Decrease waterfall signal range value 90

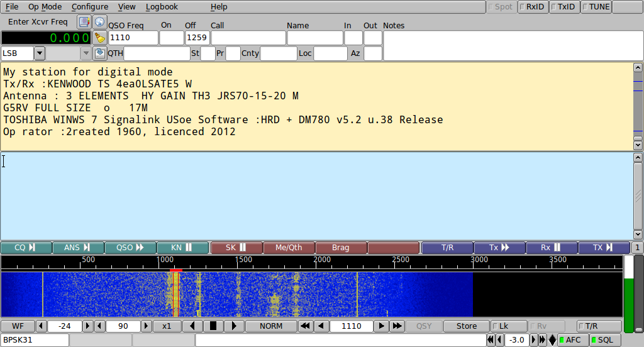(x=100, y=326)
